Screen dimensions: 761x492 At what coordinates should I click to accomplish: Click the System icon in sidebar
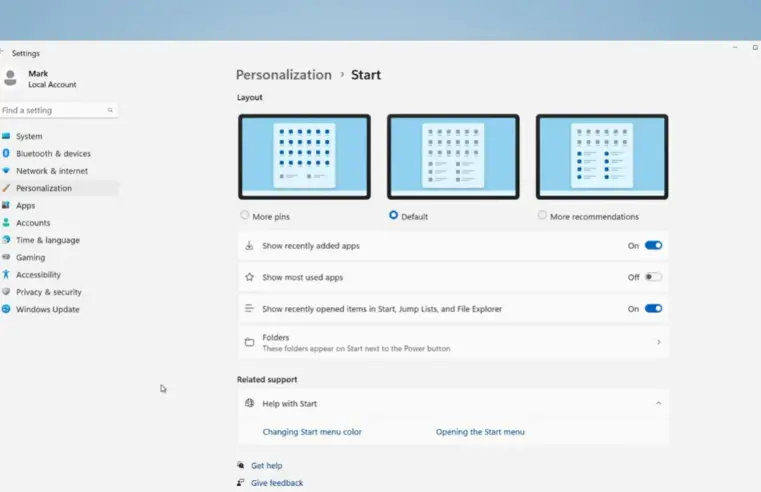tap(6, 136)
